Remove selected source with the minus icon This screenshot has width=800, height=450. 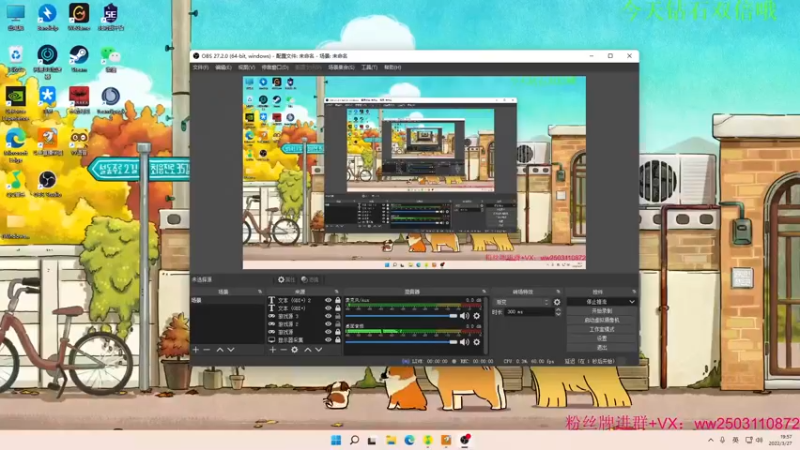pyautogui.click(x=283, y=350)
